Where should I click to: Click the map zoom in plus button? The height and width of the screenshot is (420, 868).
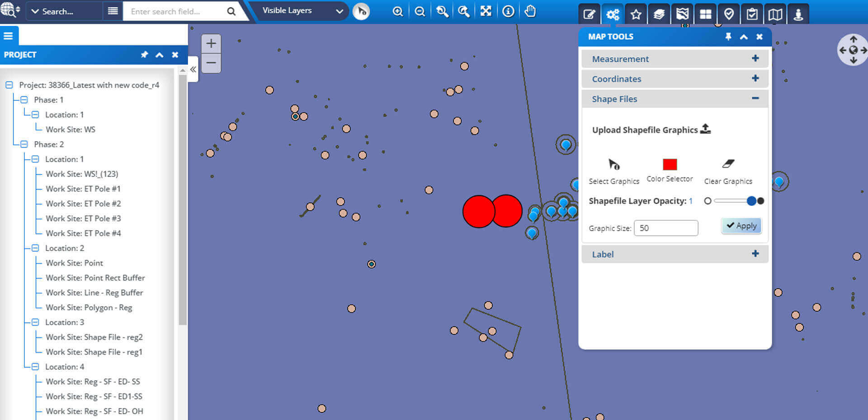click(211, 44)
